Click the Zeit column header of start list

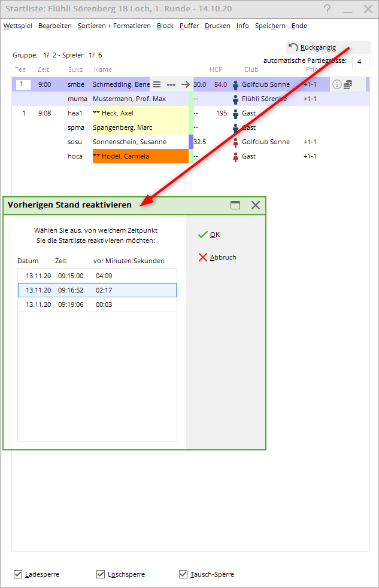pyautogui.click(x=43, y=69)
